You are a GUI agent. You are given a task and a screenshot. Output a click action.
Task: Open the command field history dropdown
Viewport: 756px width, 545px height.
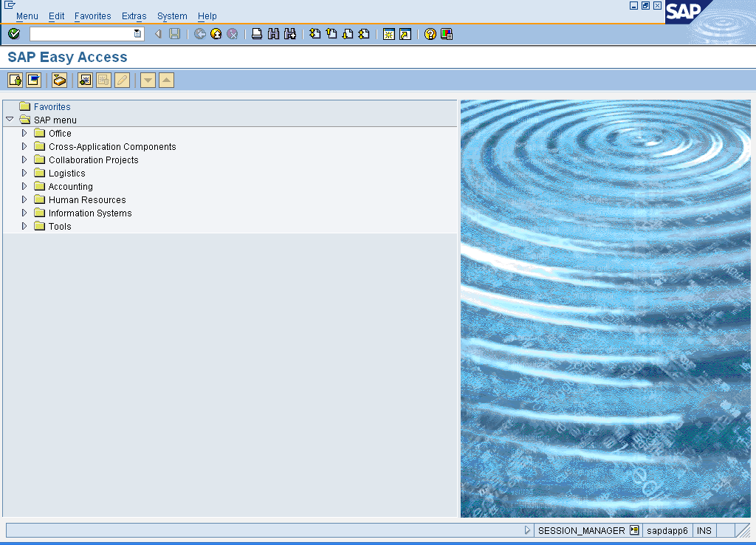click(x=137, y=34)
